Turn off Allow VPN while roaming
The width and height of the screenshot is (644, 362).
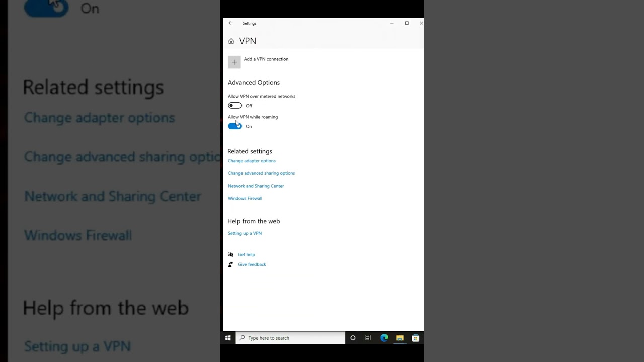pos(235,126)
